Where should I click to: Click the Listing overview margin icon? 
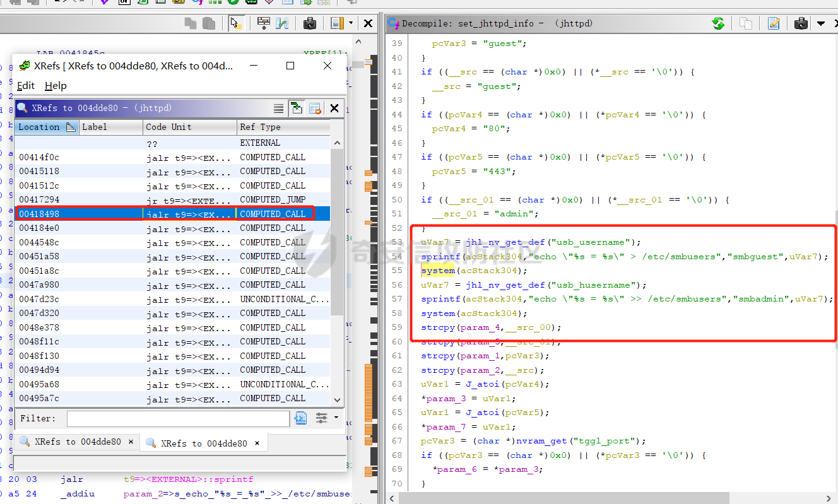pyautogui.click(x=337, y=23)
